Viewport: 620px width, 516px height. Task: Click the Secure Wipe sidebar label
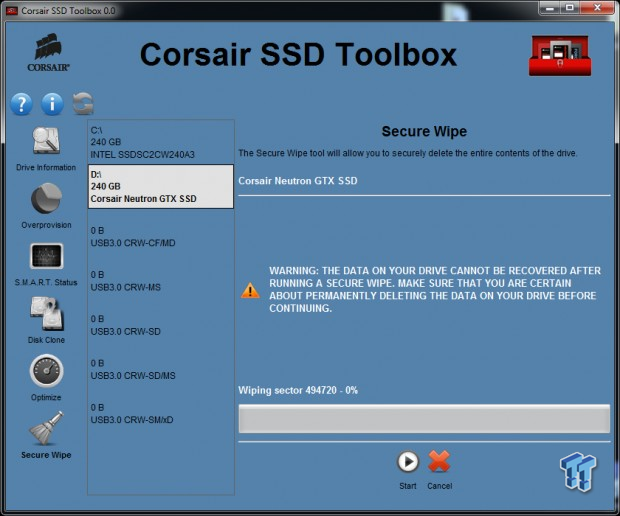[46, 455]
